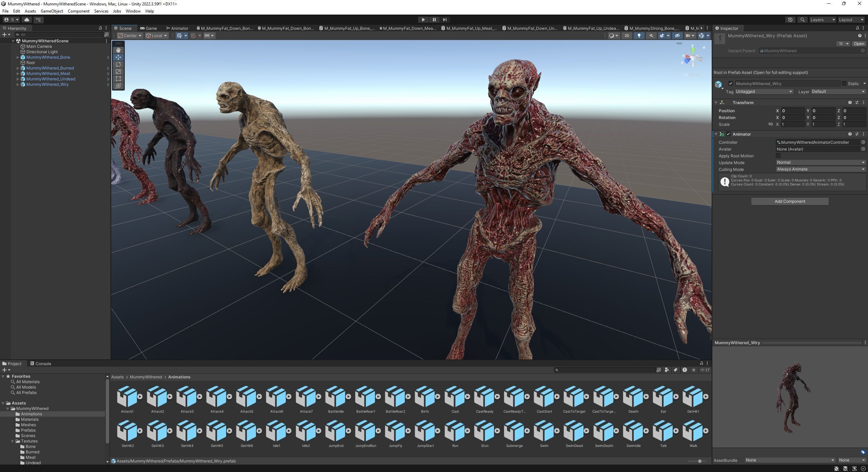Open the Center pivot dropdown

[x=130, y=36]
